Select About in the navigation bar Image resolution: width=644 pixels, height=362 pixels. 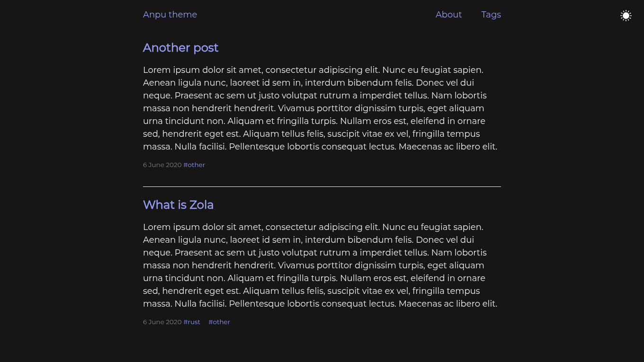[448, 15]
